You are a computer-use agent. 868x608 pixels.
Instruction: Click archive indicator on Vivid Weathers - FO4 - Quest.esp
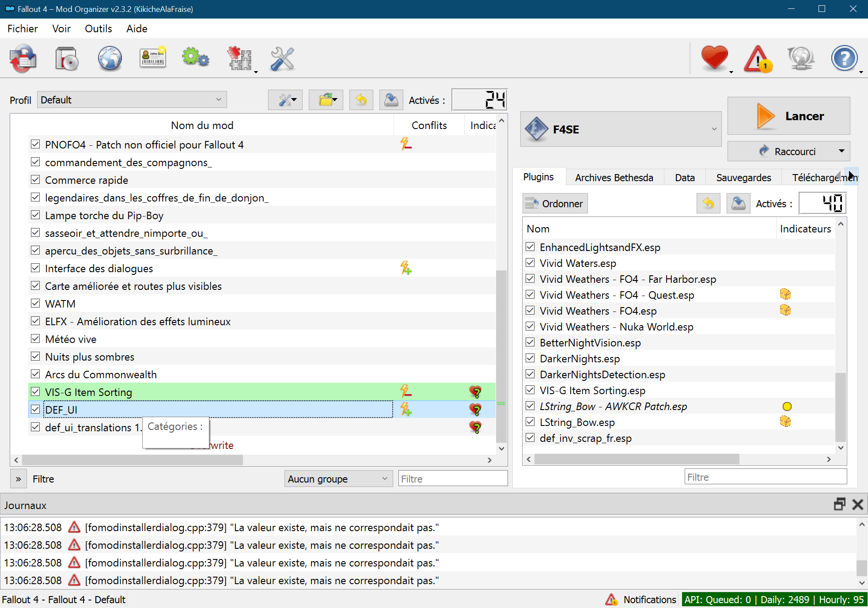(x=785, y=294)
